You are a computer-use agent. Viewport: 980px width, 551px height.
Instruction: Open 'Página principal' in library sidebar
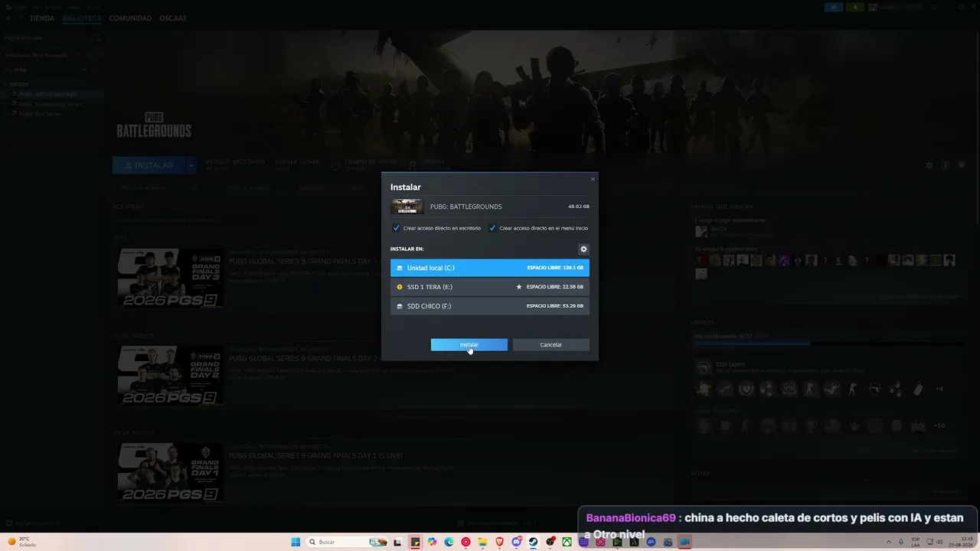(24, 37)
